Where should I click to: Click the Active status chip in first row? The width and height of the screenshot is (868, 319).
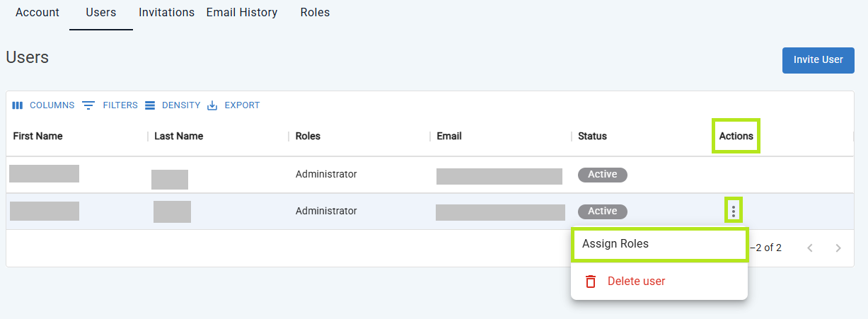pos(603,175)
